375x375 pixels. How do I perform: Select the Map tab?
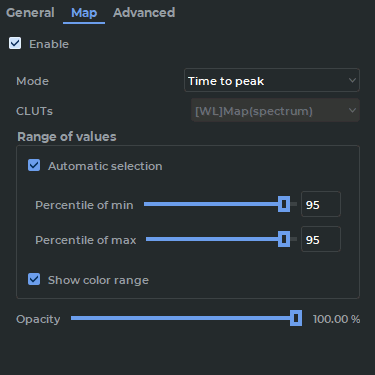tap(84, 13)
